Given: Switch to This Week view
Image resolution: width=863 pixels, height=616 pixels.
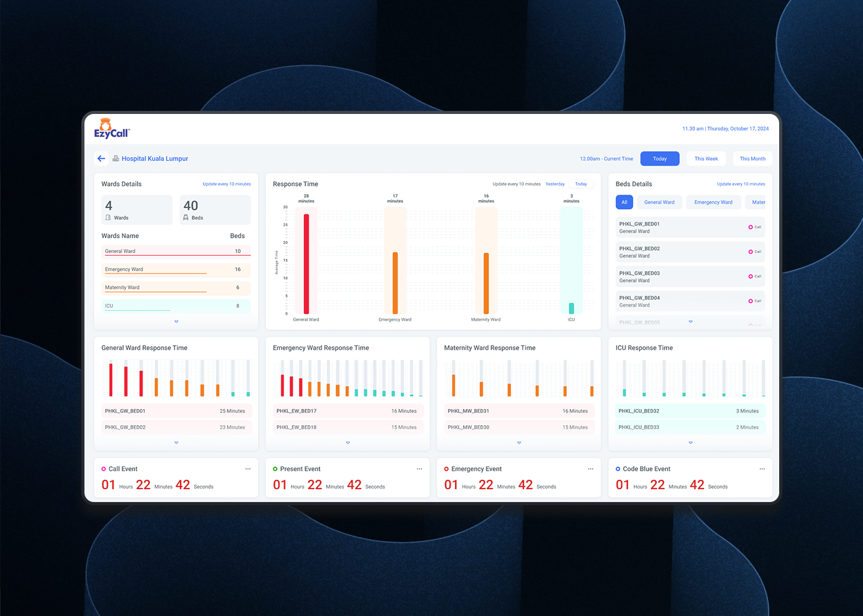Looking at the screenshot, I should point(706,159).
